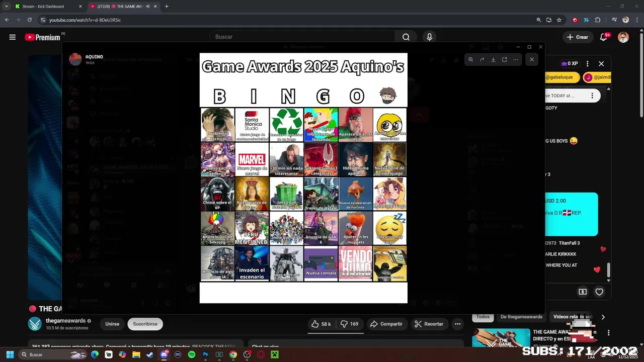
Task: Open YouTube notifications bell
Action: click(x=604, y=37)
